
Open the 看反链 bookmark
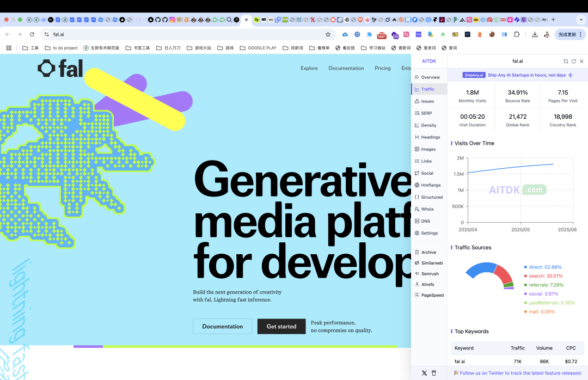345,48
